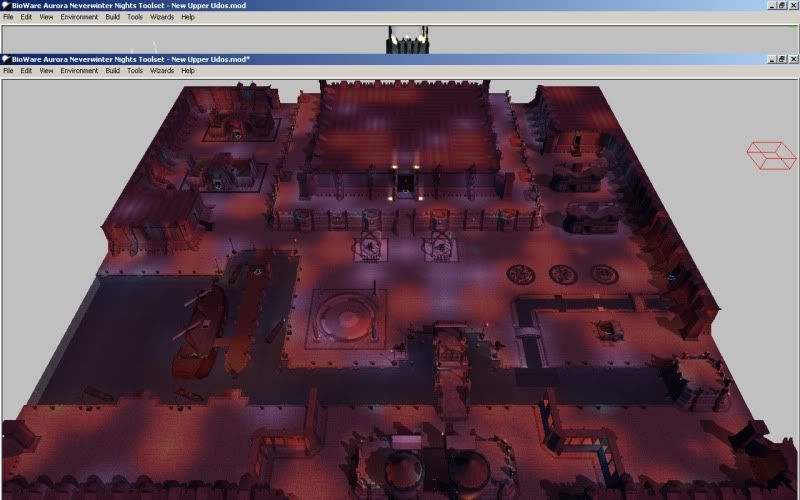Click the Aurora app icon in front window's title bar
This screenshot has height=500, width=800.
tap(6, 59)
